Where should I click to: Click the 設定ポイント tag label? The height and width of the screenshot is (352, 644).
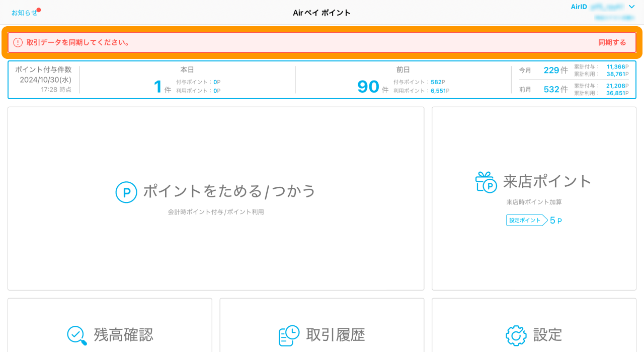[x=527, y=220]
